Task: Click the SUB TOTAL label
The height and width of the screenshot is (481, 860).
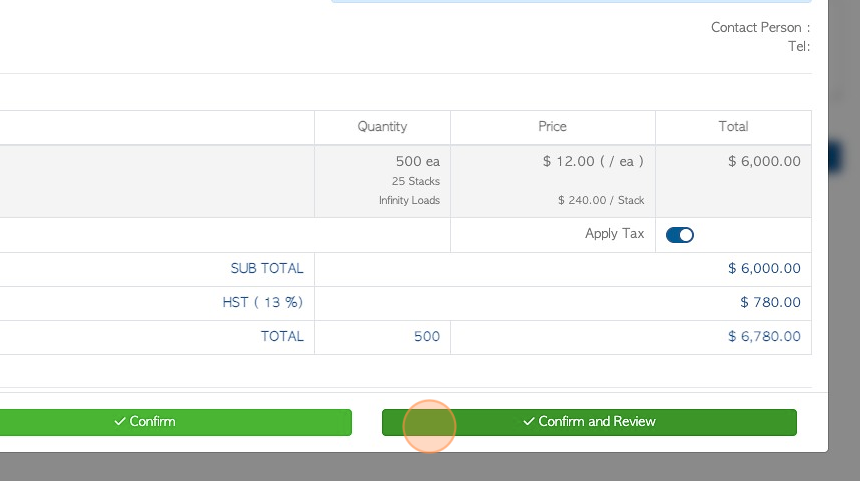Action: pyautogui.click(x=267, y=268)
